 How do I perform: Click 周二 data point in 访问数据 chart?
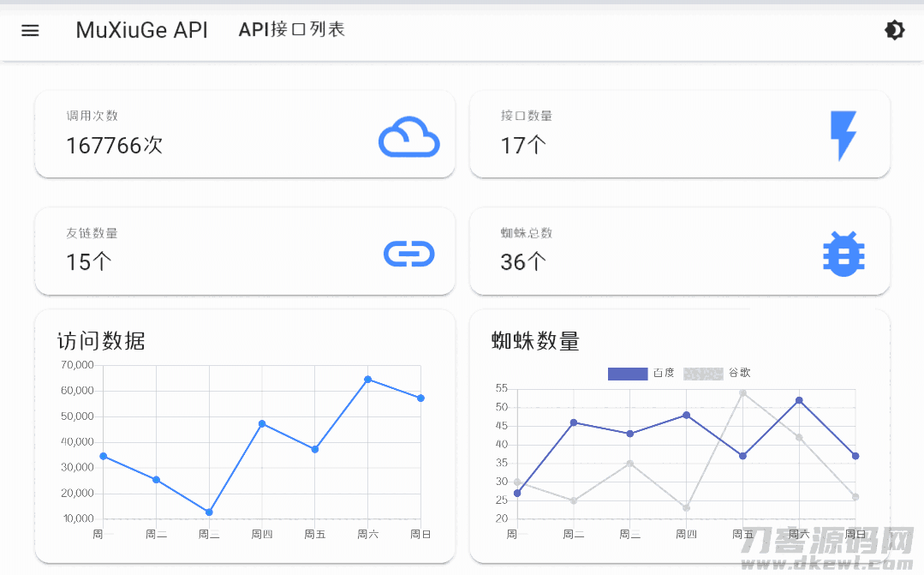pyautogui.click(x=156, y=480)
